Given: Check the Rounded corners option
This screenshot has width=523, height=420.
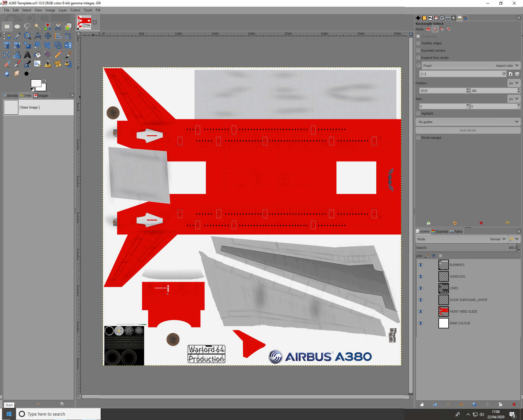Looking at the screenshot, I should [418, 50].
